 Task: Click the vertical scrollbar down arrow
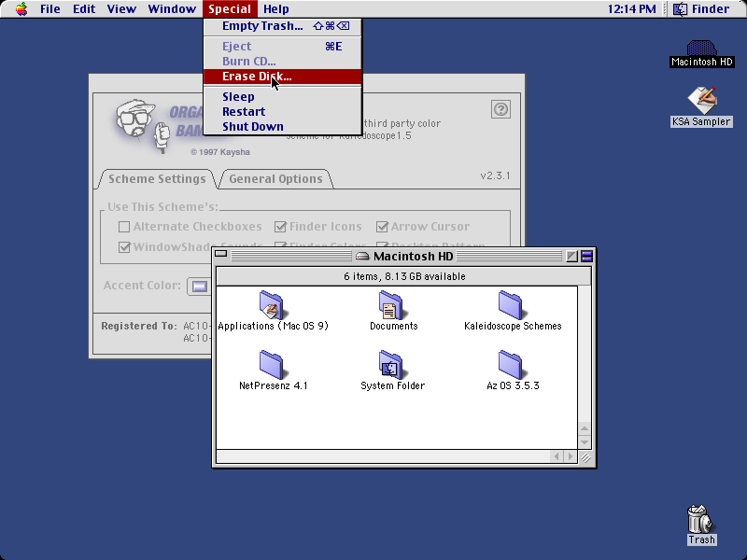point(585,442)
